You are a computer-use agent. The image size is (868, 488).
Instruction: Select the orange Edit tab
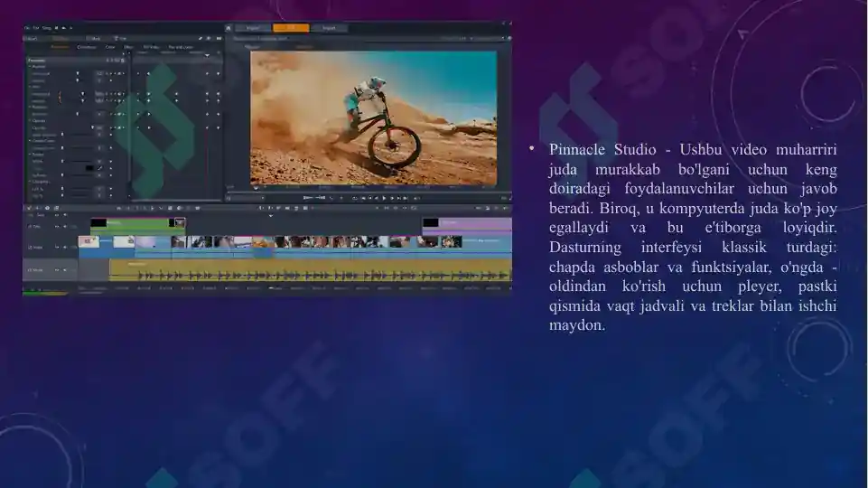(x=291, y=28)
